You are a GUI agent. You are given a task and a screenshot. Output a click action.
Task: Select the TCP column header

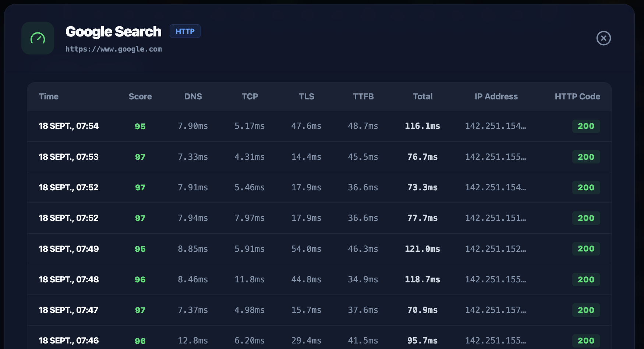point(250,96)
